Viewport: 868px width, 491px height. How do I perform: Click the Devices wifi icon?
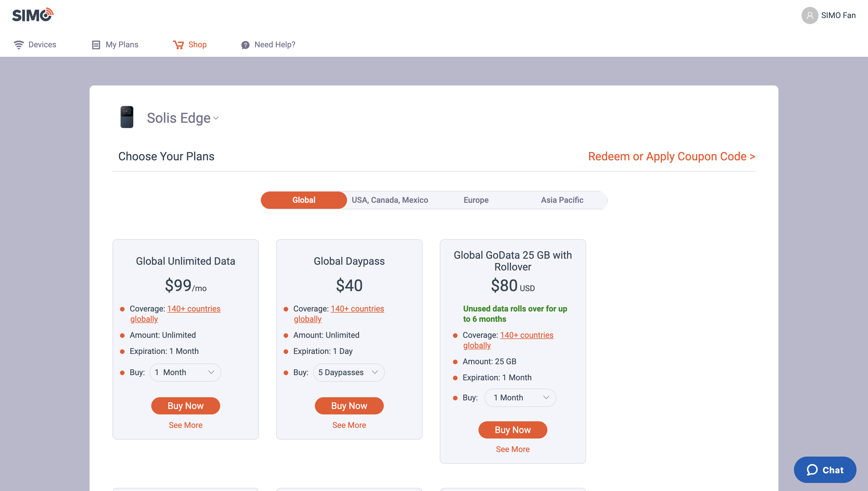click(x=19, y=45)
